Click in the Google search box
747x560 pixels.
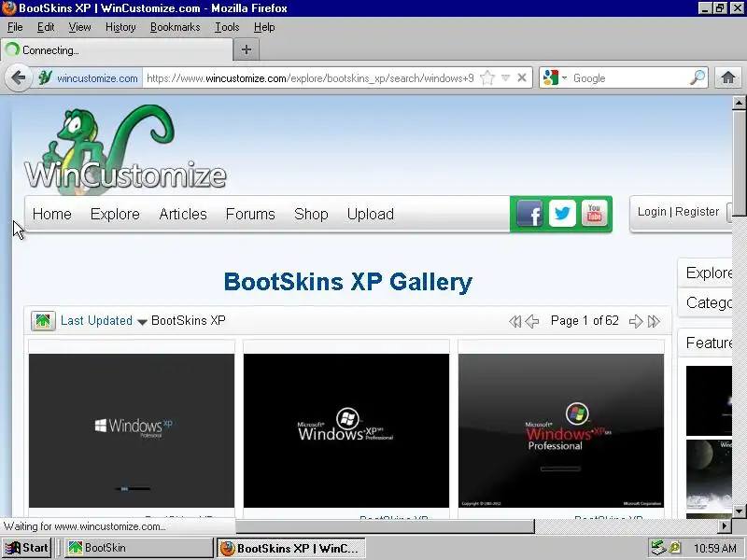click(x=628, y=77)
